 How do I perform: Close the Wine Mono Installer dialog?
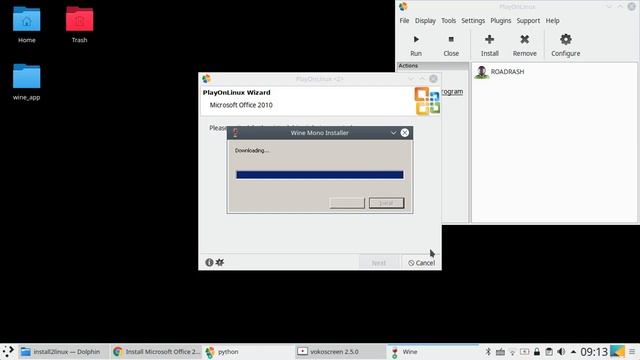pos(404,133)
